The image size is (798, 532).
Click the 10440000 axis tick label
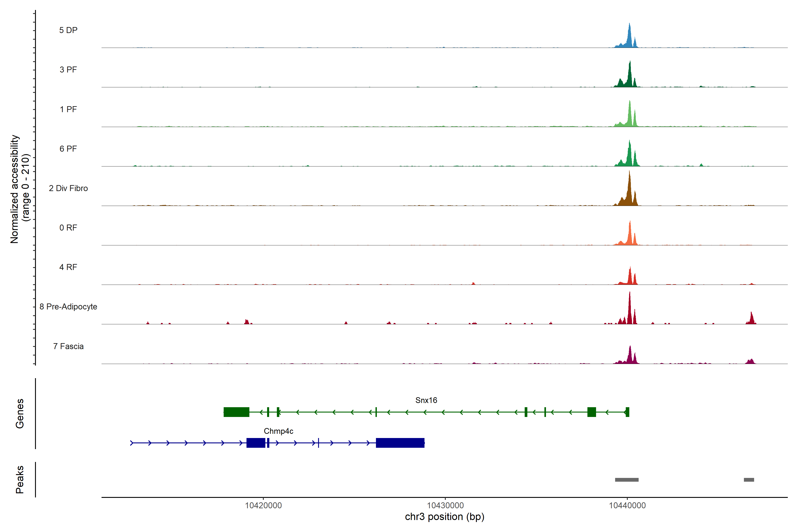click(627, 506)
